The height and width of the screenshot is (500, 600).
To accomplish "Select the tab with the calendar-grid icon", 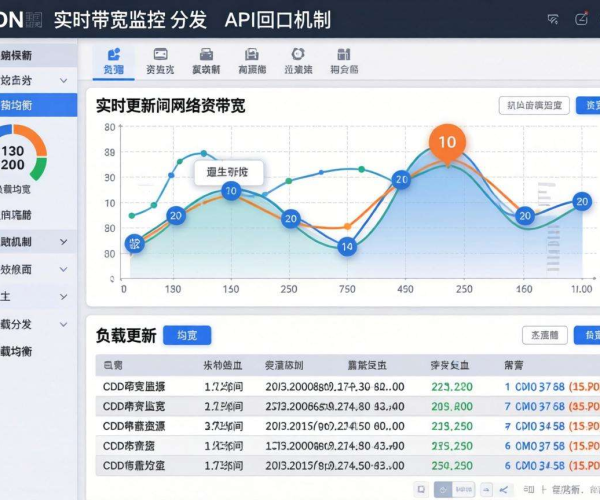I will pos(344,61).
